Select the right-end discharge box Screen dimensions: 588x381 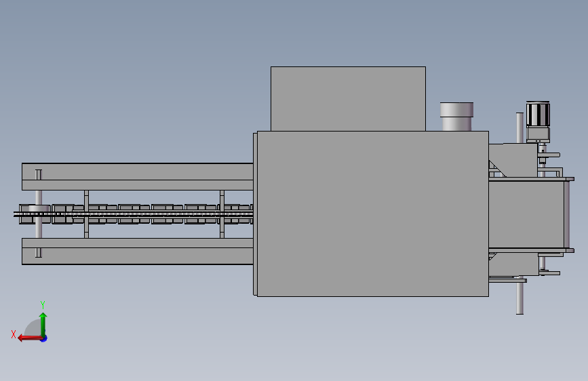pyautogui.click(x=526, y=214)
